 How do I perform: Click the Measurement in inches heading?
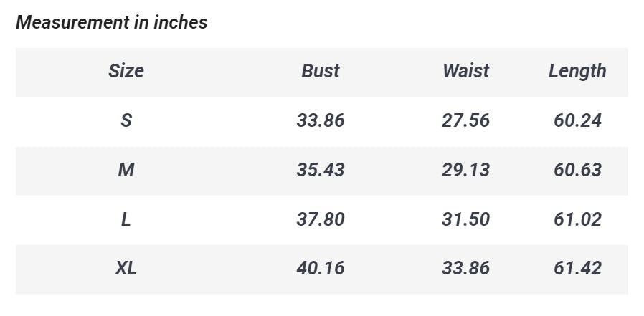[x=112, y=22]
